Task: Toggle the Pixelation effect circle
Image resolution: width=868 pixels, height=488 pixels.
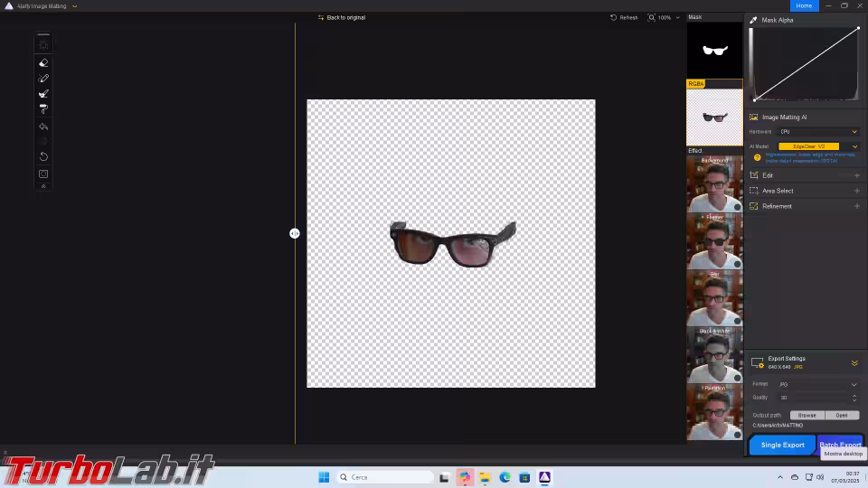Action: click(x=738, y=435)
